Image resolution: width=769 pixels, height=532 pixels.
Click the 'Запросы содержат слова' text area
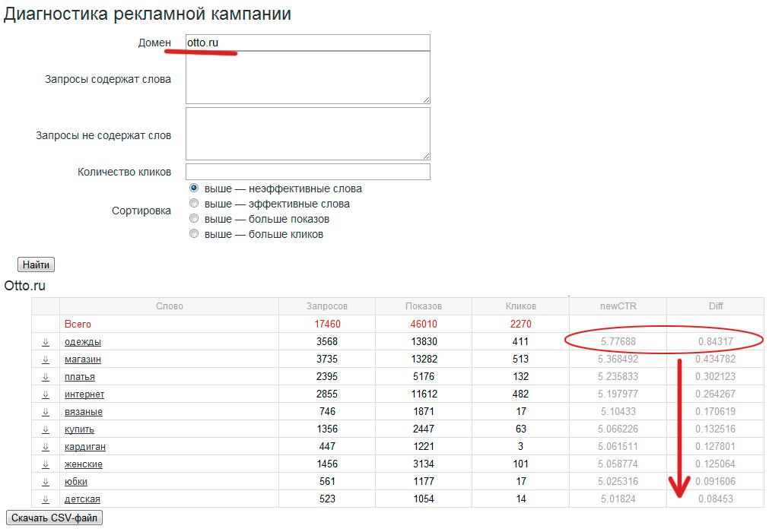coord(308,78)
